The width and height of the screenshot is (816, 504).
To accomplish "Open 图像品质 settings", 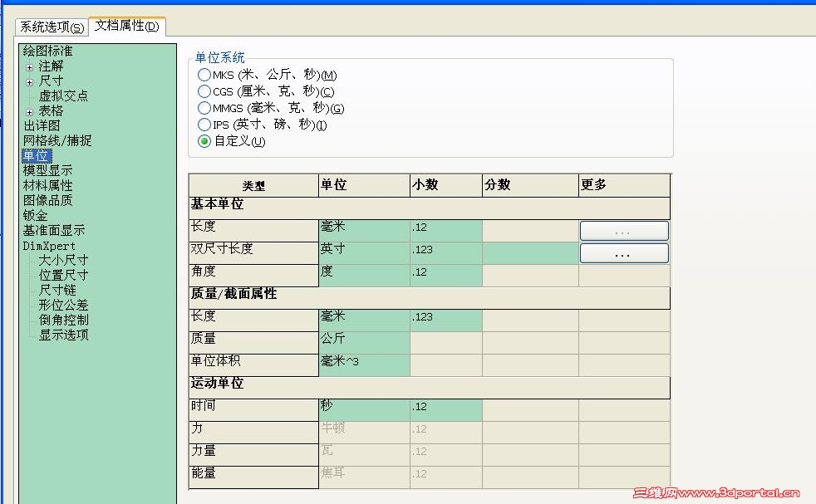I will [47, 200].
